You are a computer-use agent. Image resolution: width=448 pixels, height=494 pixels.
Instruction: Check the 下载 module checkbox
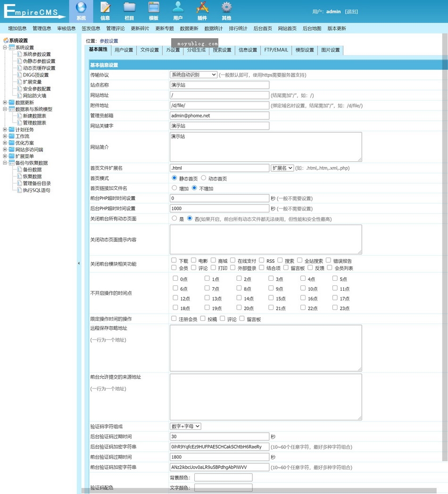tap(174, 260)
